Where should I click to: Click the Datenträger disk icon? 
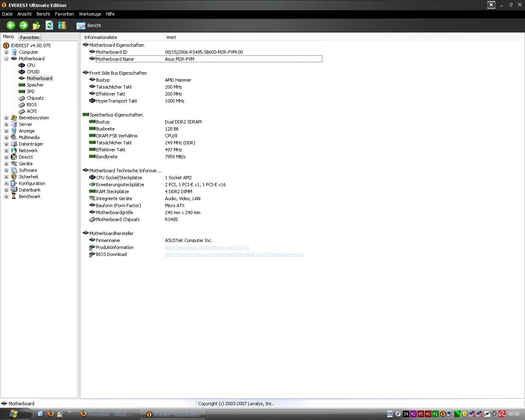tap(14, 144)
